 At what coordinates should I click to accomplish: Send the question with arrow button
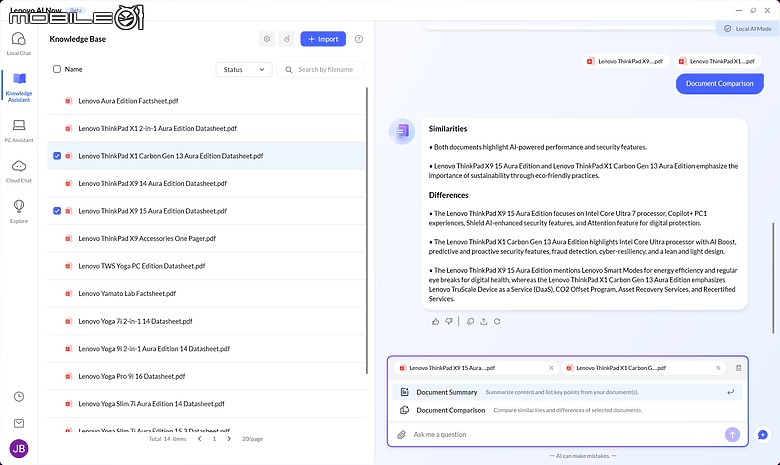coord(732,435)
